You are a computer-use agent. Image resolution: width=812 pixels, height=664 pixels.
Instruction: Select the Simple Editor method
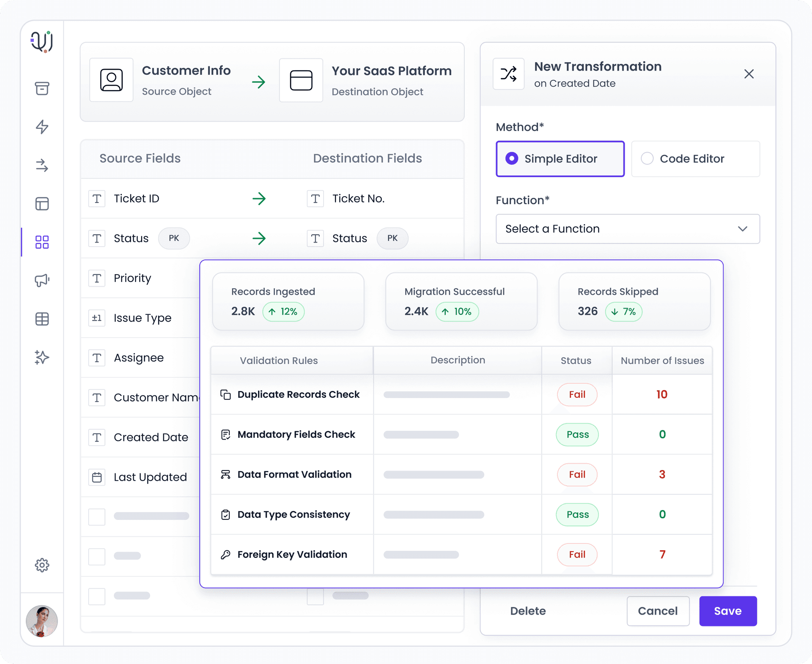click(x=560, y=159)
